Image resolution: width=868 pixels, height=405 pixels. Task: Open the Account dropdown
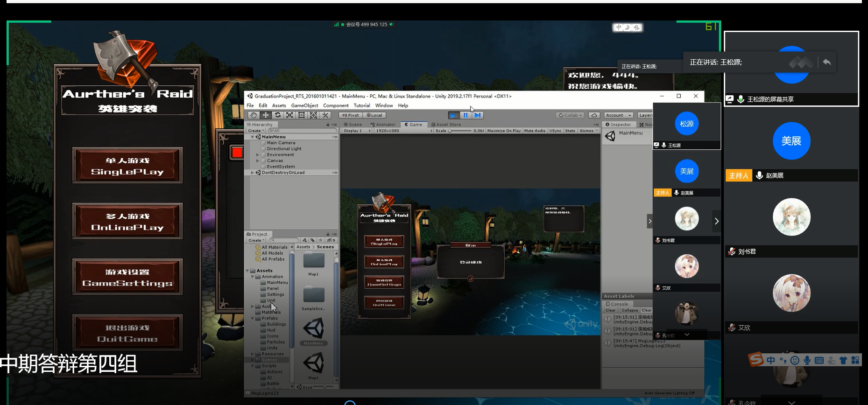pyautogui.click(x=618, y=115)
